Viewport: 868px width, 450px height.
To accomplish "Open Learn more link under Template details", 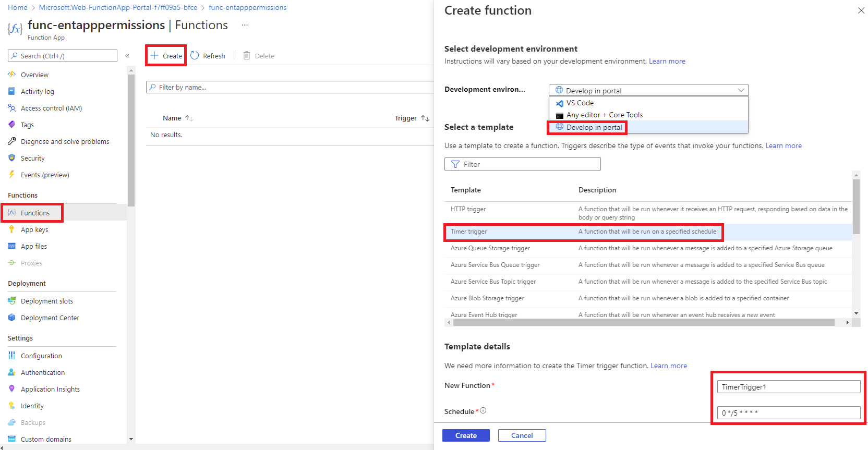I will pyautogui.click(x=669, y=366).
